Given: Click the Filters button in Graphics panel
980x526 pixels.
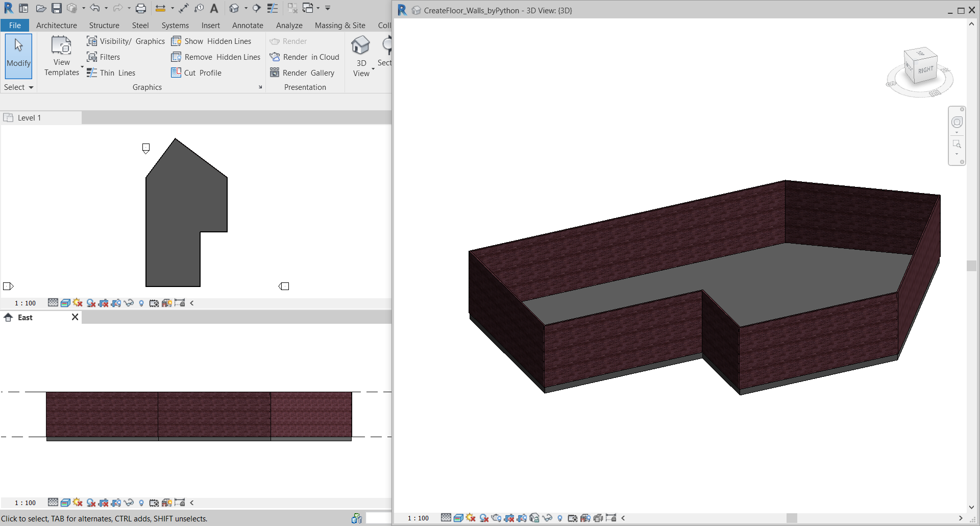Looking at the screenshot, I should coord(104,57).
